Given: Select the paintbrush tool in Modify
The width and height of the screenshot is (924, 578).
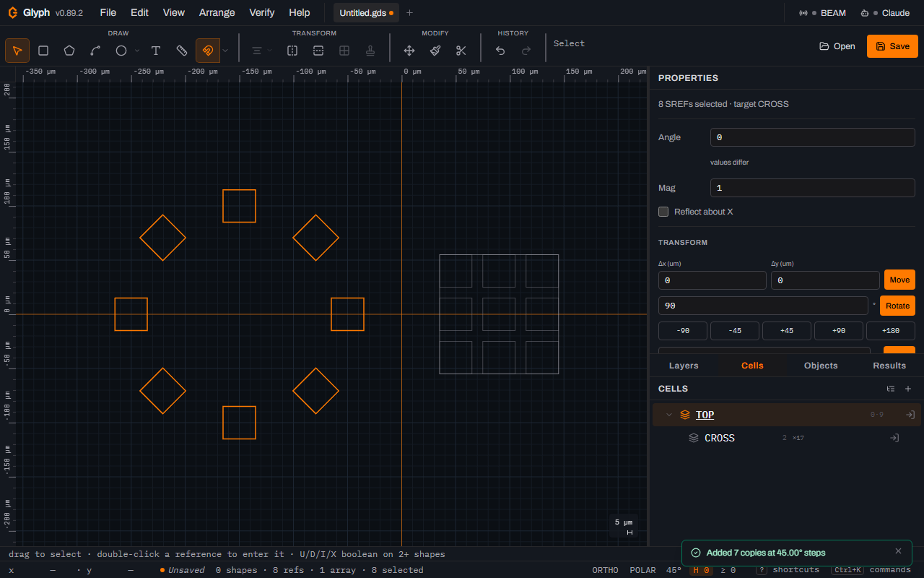Looking at the screenshot, I should pyautogui.click(x=435, y=51).
